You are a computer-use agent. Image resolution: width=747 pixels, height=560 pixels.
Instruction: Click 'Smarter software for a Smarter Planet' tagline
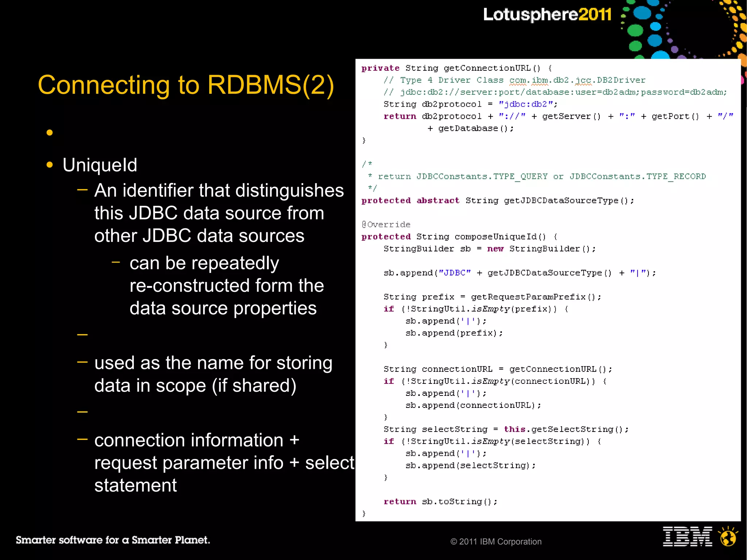pyautogui.click(x=113, y=540)
